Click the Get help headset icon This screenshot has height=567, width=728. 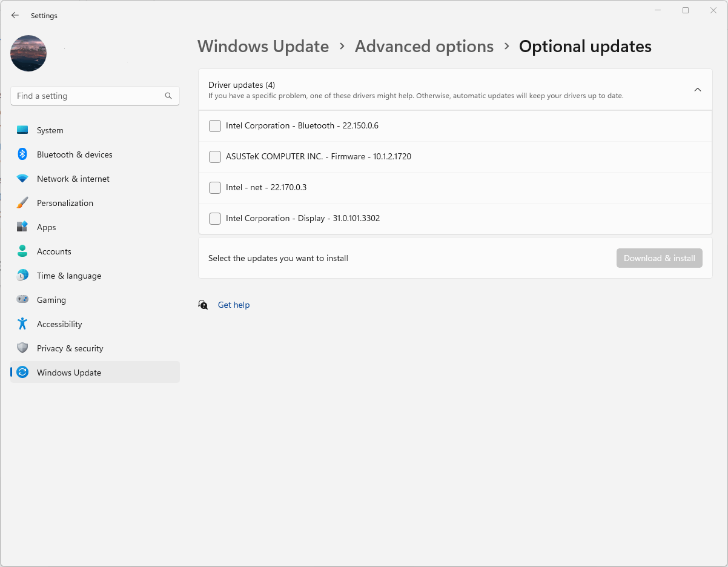click(x=204, y=305)
